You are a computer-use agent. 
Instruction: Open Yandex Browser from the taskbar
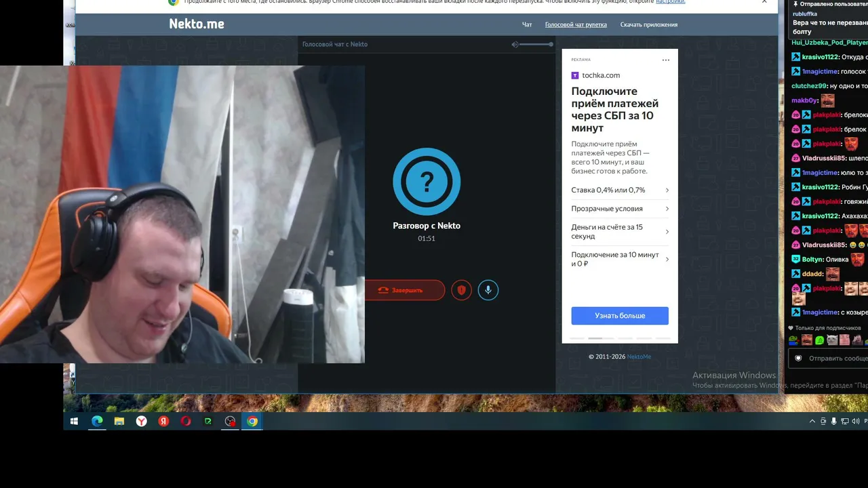click(x=141, y=422)
